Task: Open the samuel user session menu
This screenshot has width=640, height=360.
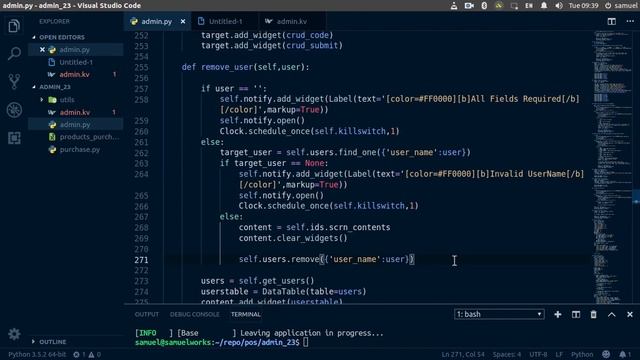Action: click(x=621, y=6)
